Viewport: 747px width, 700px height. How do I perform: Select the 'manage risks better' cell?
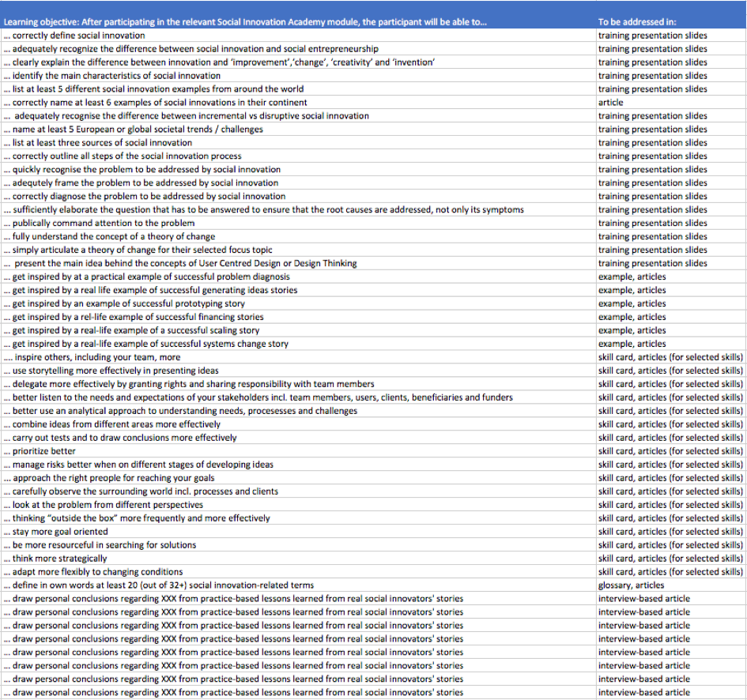(298, 465)
